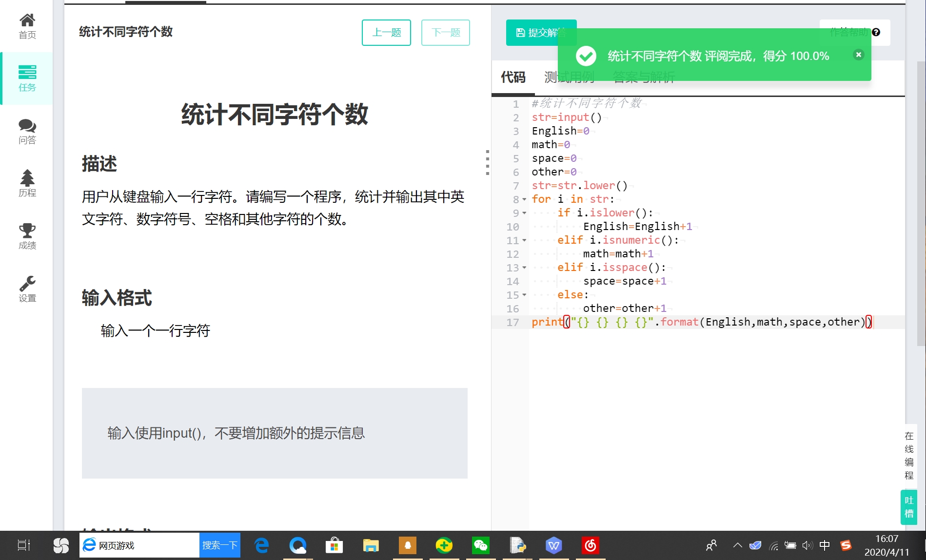The height and width of the screenshot is (560, 926).
Task: Click code line other=other+1
Action: (x=625, y=309)
